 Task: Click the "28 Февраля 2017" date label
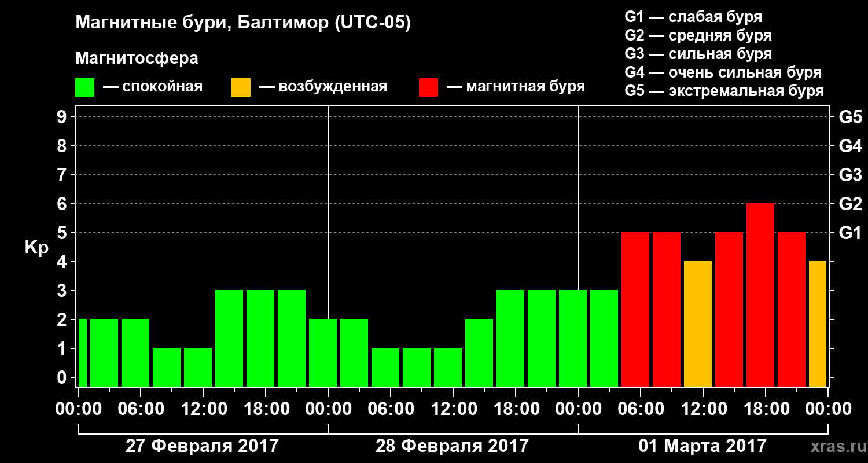[x=452, y=446]
